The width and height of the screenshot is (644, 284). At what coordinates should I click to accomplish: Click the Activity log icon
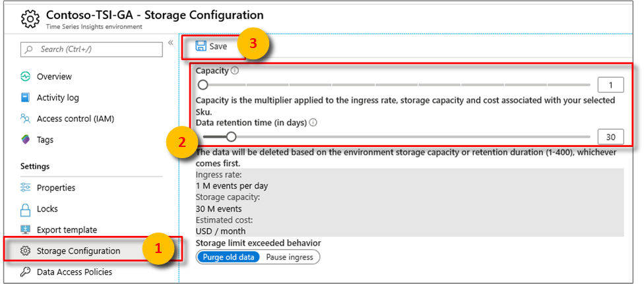tap(26, 98)
